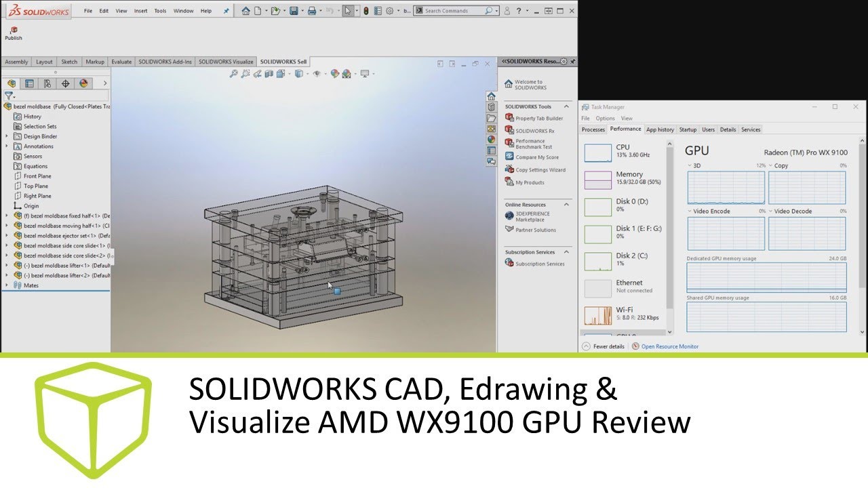The image size is (868, 488).
Task: Open the Design Library icon in task pane
Action: point(491,106)
